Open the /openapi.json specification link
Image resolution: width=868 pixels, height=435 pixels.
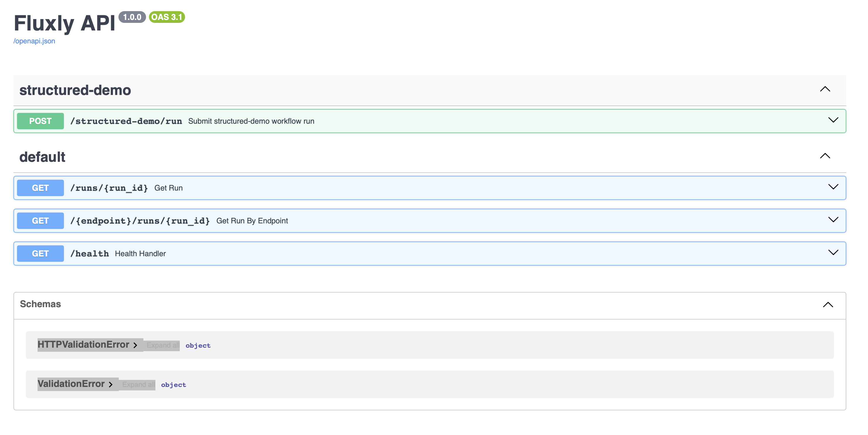tap(34, 41)
